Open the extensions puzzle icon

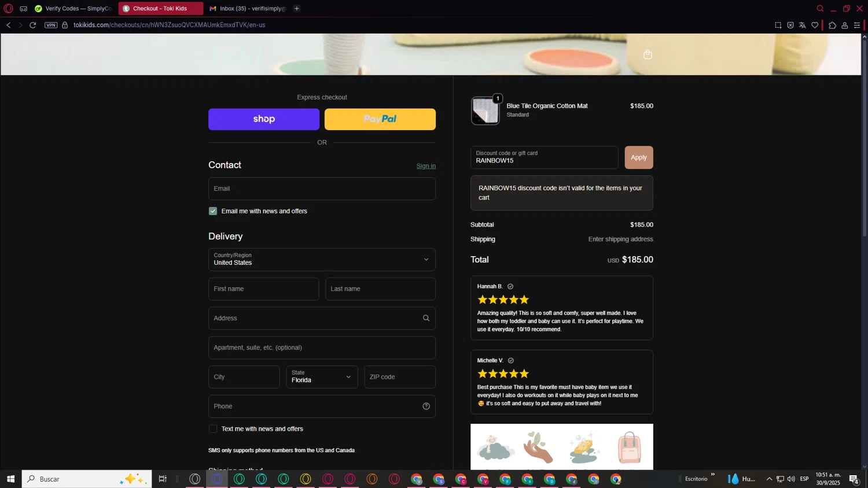coord(832,25)
